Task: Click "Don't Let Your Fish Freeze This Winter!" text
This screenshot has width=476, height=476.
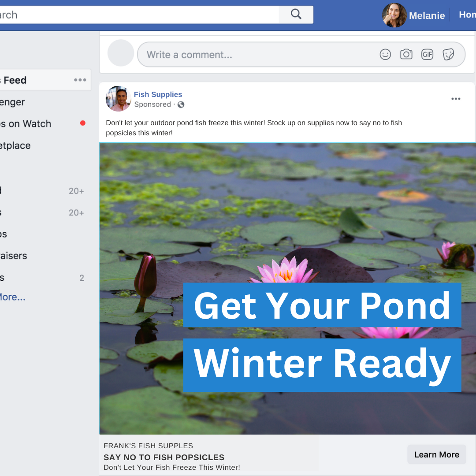Action: [x=172, y=468]
